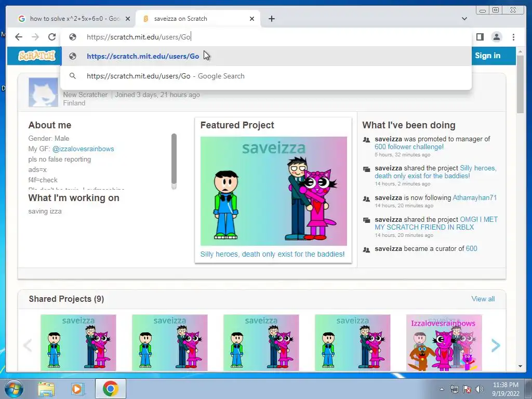
Task: Click the globe icon in the address bar
Action: pos(73,37)
